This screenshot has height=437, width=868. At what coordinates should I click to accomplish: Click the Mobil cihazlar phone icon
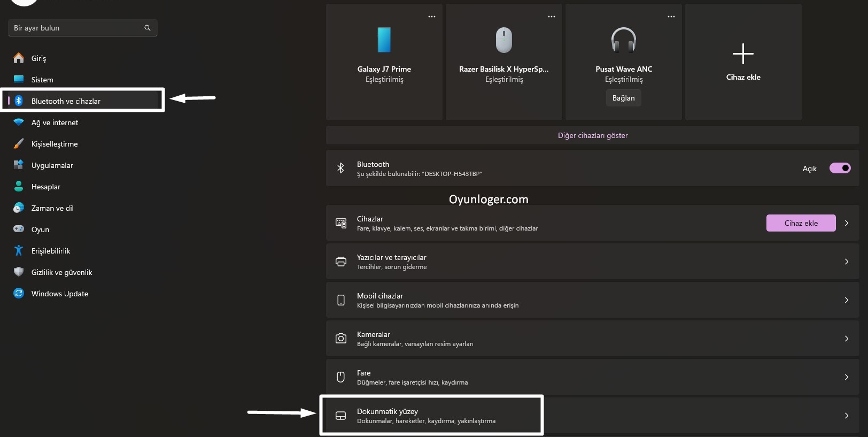click(341, 300)
